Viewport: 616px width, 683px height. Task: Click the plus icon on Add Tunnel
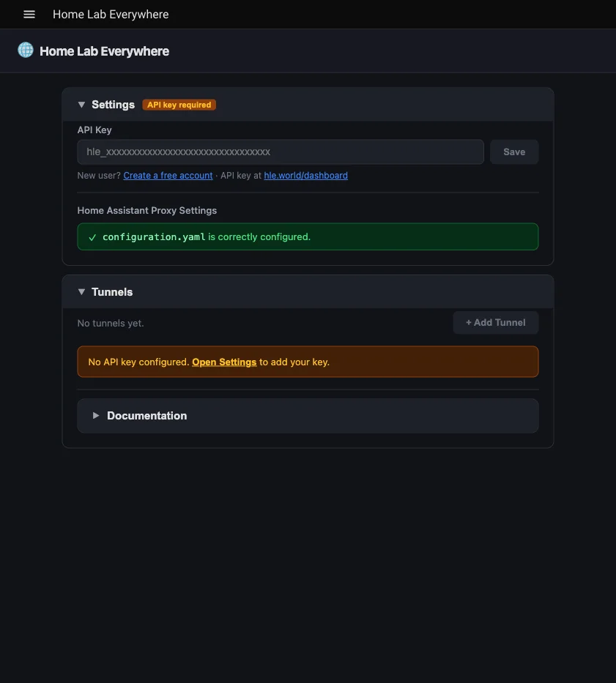point(470,322)
